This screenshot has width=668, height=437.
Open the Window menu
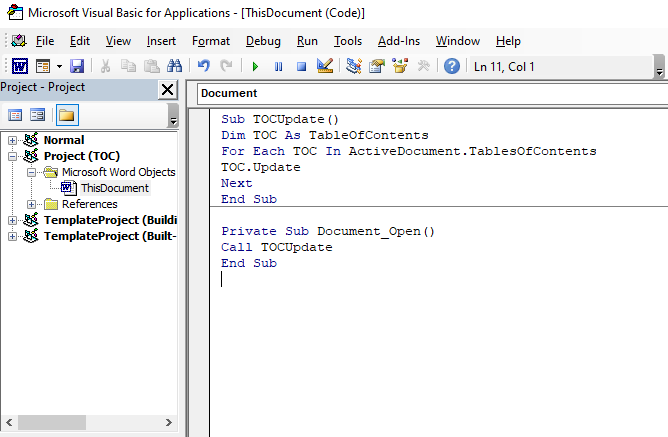[458, 41]
